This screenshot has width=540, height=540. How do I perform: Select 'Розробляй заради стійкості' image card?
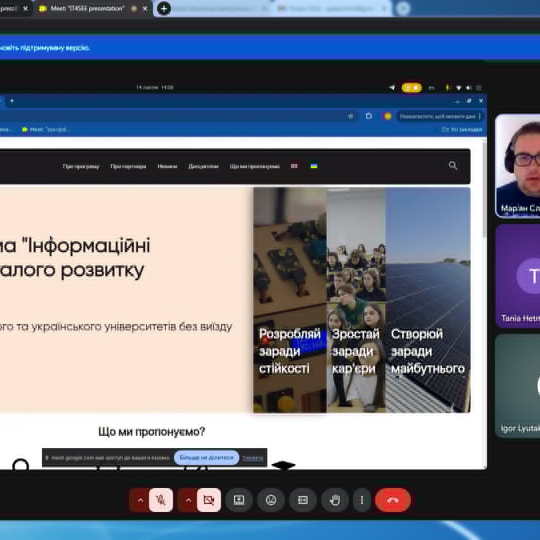point(290,300)
